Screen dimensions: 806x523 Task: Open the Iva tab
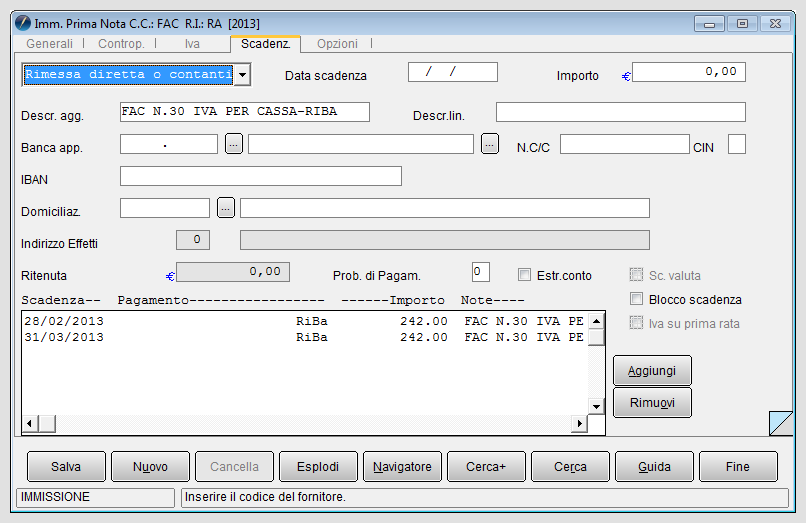[192, 44]
